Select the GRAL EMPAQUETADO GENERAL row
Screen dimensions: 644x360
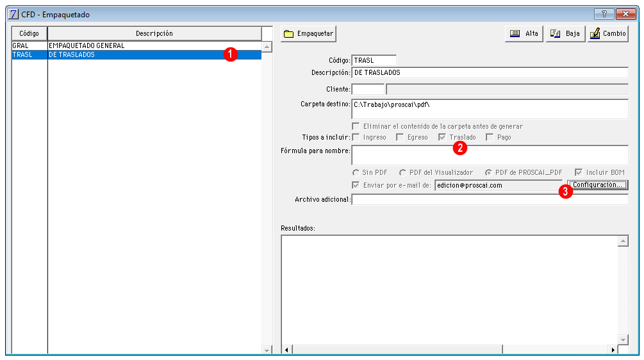coord(136,45)
